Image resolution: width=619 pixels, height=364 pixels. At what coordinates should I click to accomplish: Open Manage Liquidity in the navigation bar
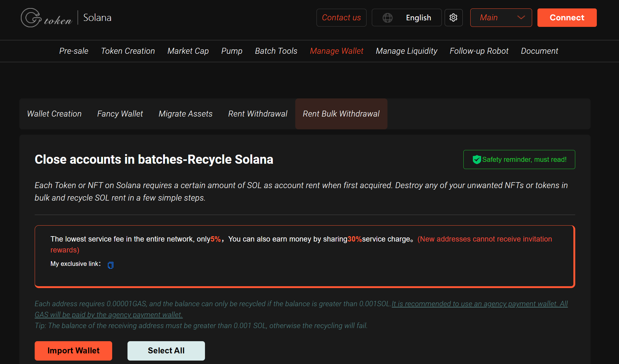click(x=407, y=51)
